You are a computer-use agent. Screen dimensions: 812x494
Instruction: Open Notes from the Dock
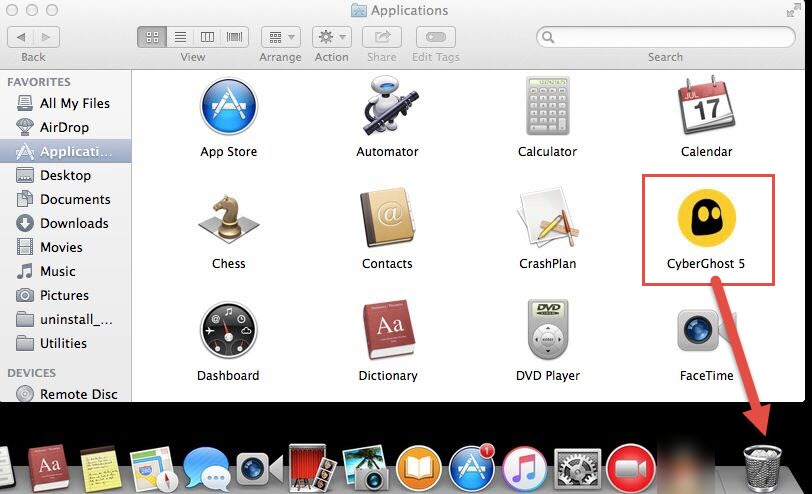[x=100, y=469]
